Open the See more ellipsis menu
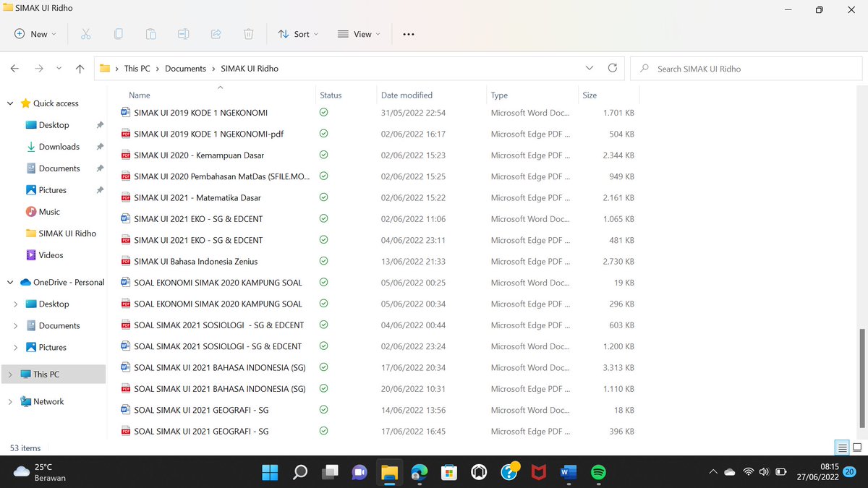Viewport: 868px width, 488px height. pos(409,34)
